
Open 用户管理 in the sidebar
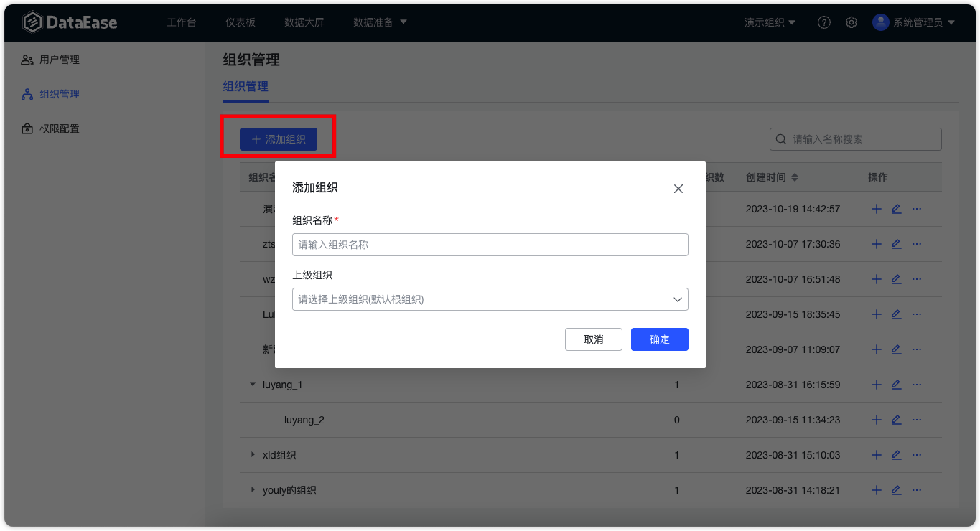click(50, 60)
